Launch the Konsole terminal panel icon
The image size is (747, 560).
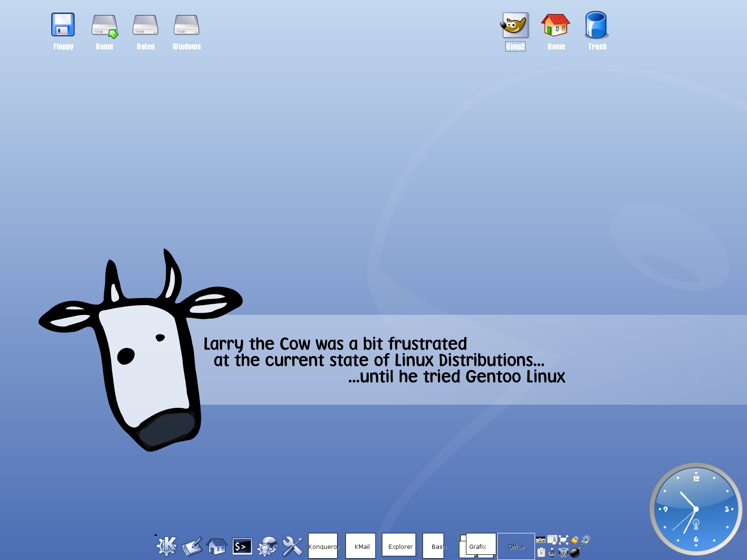[242, 546]
